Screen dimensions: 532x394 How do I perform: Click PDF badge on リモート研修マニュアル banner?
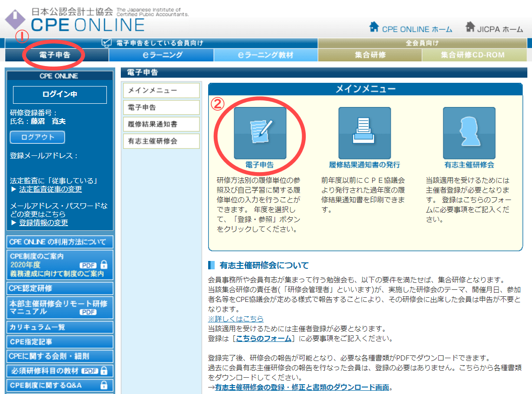(88, 312)
